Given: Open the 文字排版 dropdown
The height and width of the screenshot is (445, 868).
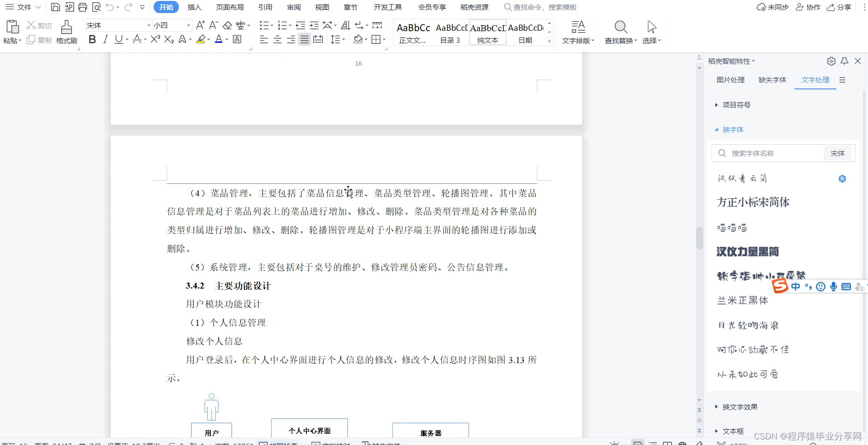Looking at the screenshot, I should pyautogui.click(x=578, y=40).
